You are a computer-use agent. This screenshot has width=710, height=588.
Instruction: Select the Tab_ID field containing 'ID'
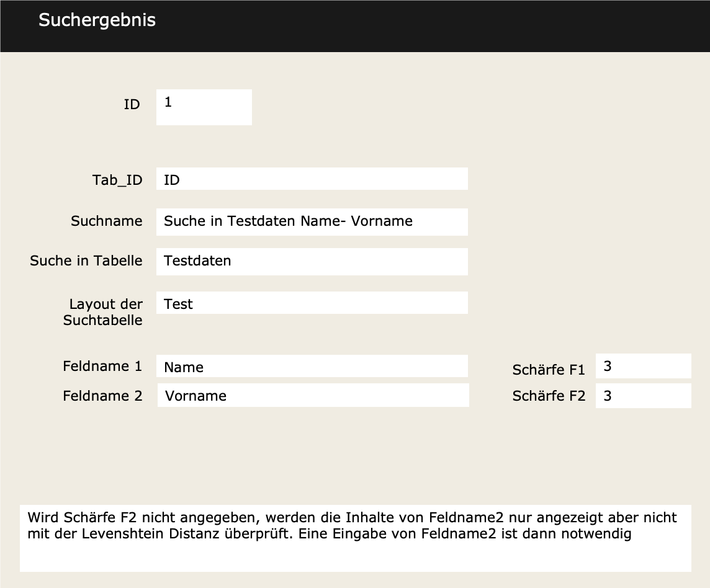tap(312, 179)
